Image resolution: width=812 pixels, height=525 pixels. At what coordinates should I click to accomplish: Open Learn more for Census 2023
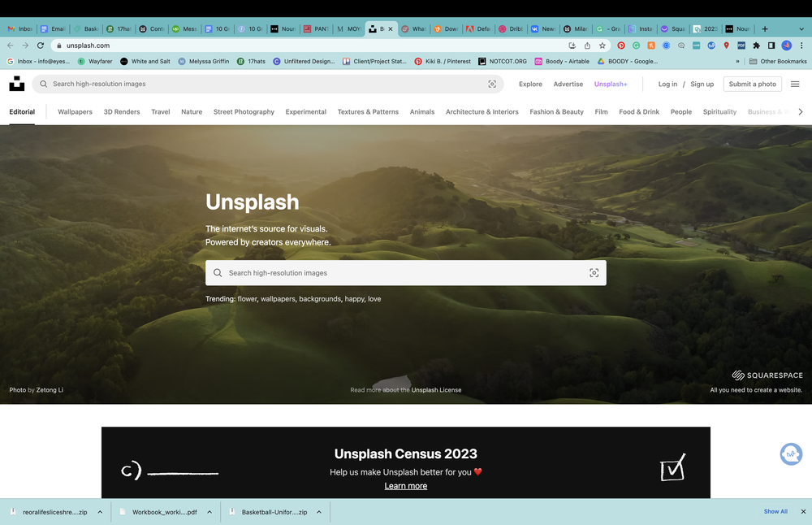click(405, 486)
